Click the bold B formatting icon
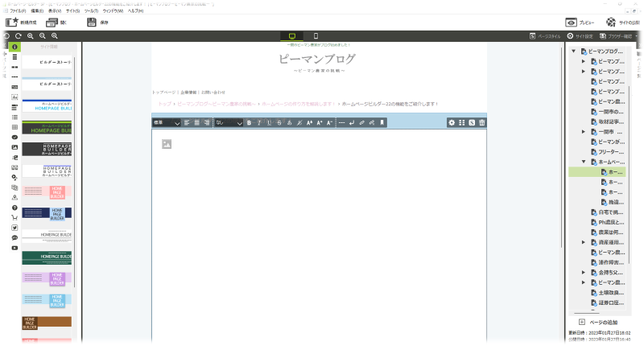This screenshot has width=644, height=362. point(250,122)
